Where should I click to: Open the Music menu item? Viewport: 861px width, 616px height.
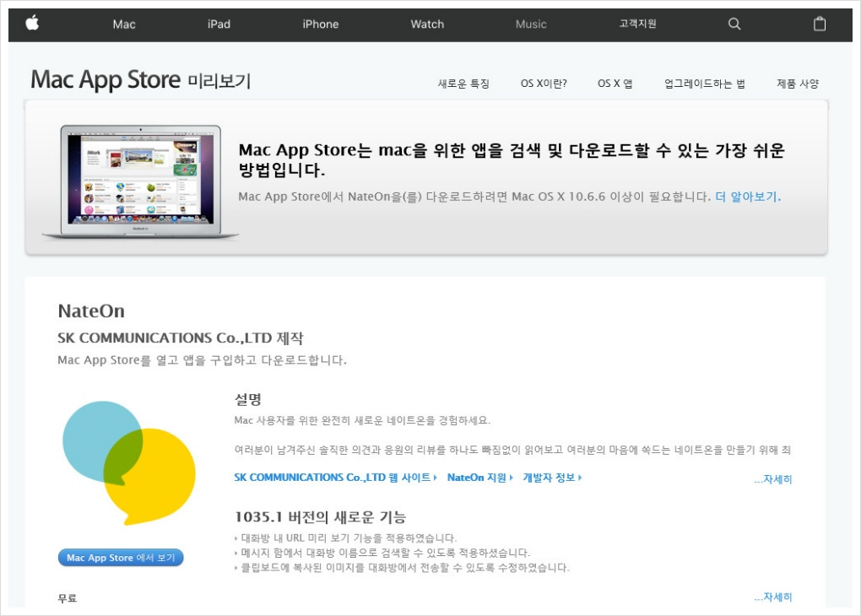click(x=531, y=24)
